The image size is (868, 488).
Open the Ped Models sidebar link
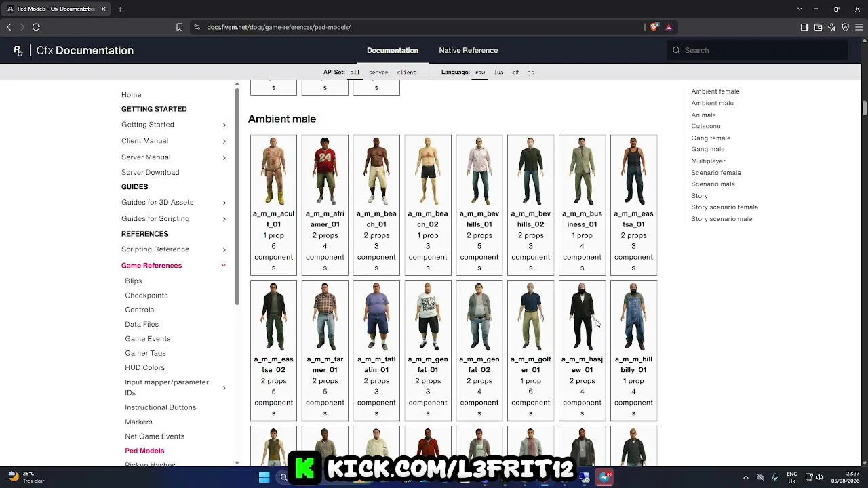coord(144,451)
